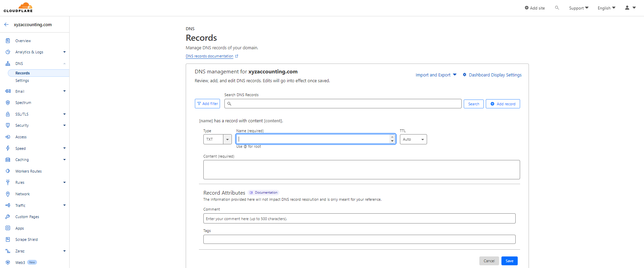Click the Access sidebar icon

(x=8, y=137)
